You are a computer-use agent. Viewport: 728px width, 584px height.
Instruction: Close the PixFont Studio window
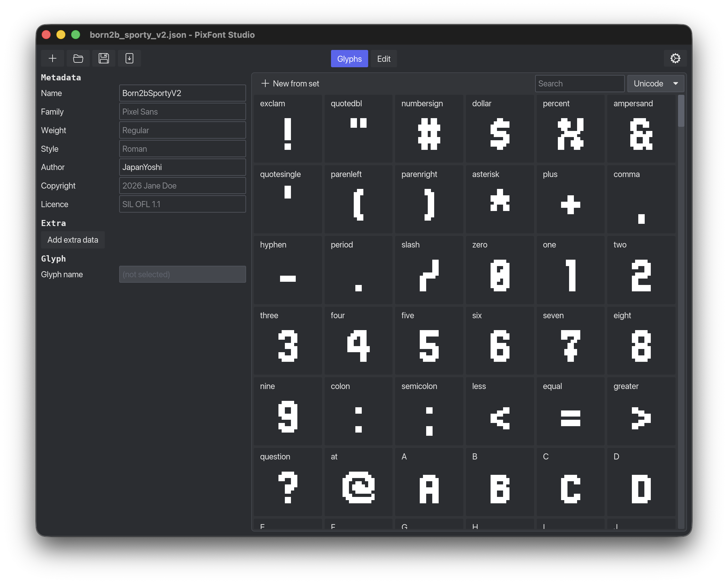[x=46, y=35]
